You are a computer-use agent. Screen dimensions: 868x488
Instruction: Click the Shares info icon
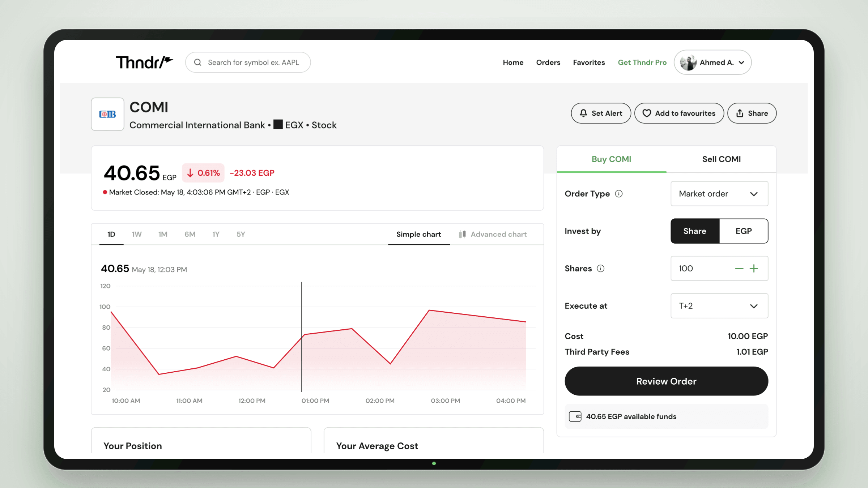[600, 268]
